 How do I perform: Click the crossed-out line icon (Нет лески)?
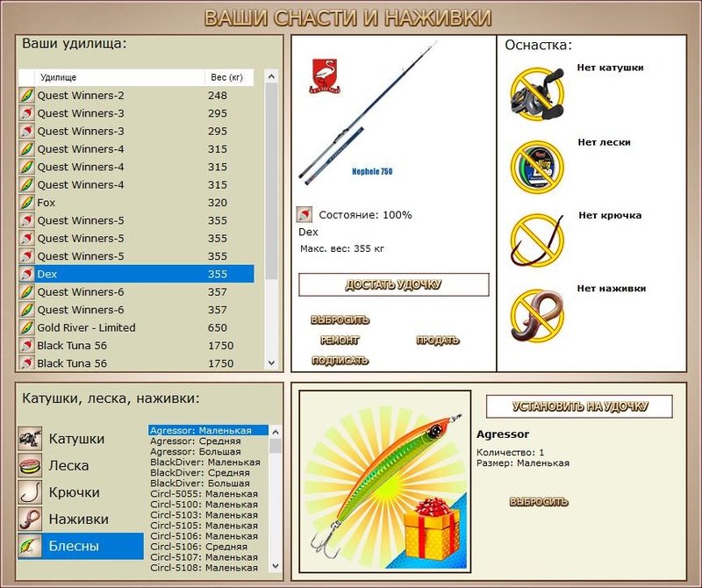537,167
